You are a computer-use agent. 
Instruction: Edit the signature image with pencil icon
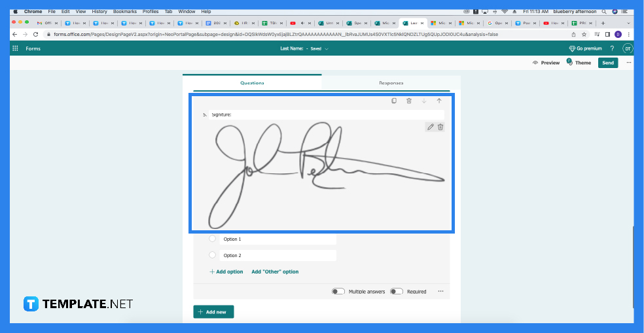click(430, 127)
